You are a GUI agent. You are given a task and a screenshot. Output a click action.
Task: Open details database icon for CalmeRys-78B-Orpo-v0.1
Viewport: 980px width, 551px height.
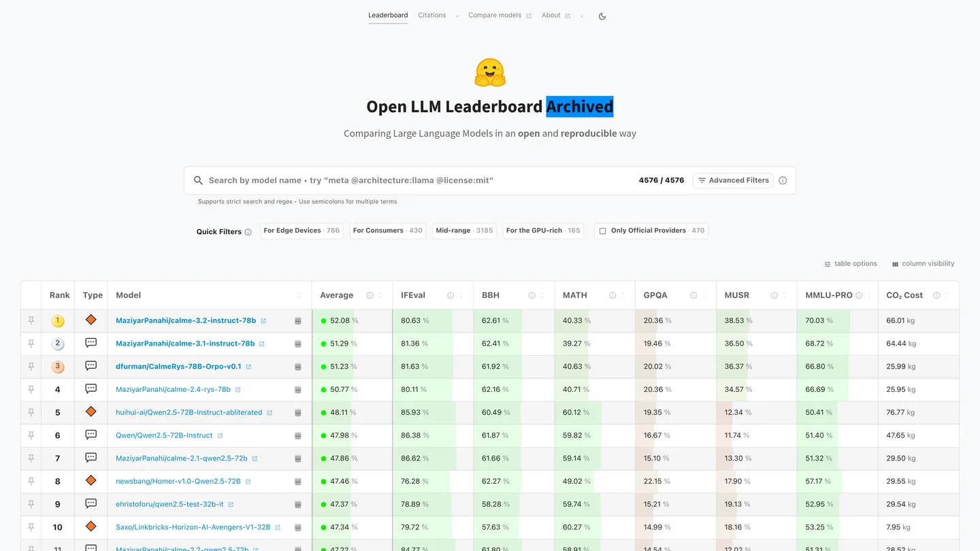click(297, 367)
